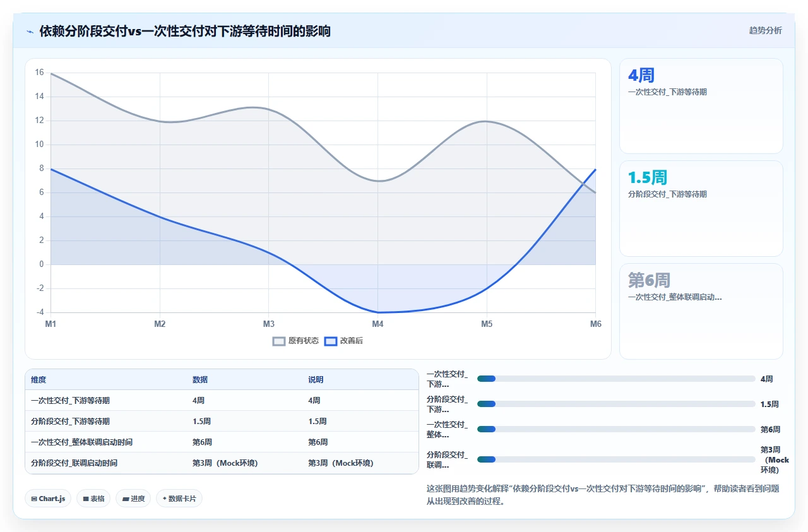
Task: Select table row 一次性交付_下游等待期
Action: tap(222, 400)
